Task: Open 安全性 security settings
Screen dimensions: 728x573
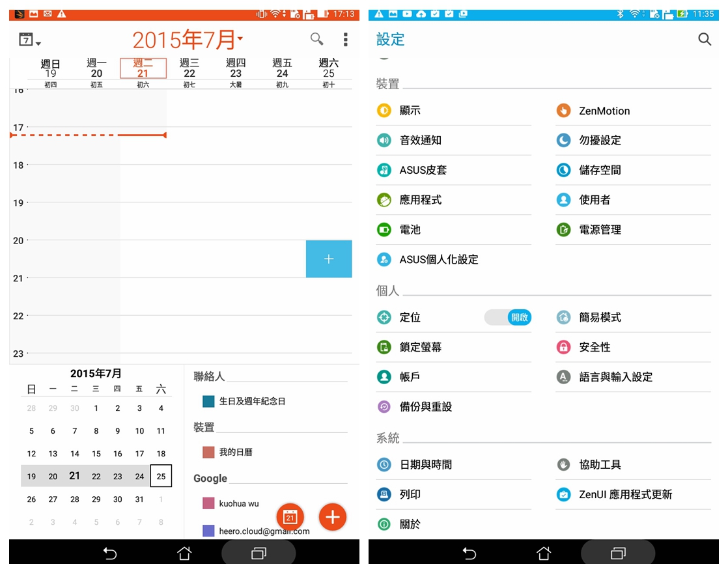Action: tap(634, 347)
